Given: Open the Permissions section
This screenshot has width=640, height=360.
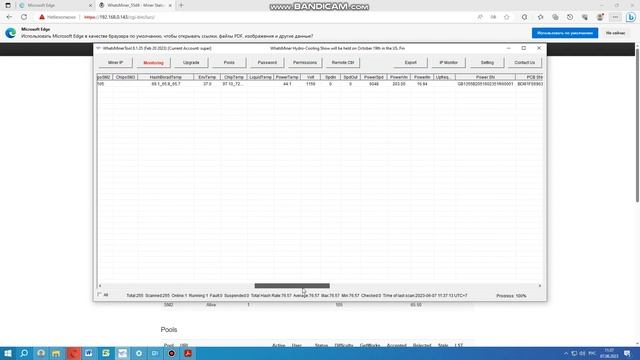Looking at the screenshot, I should coord(305,62).
